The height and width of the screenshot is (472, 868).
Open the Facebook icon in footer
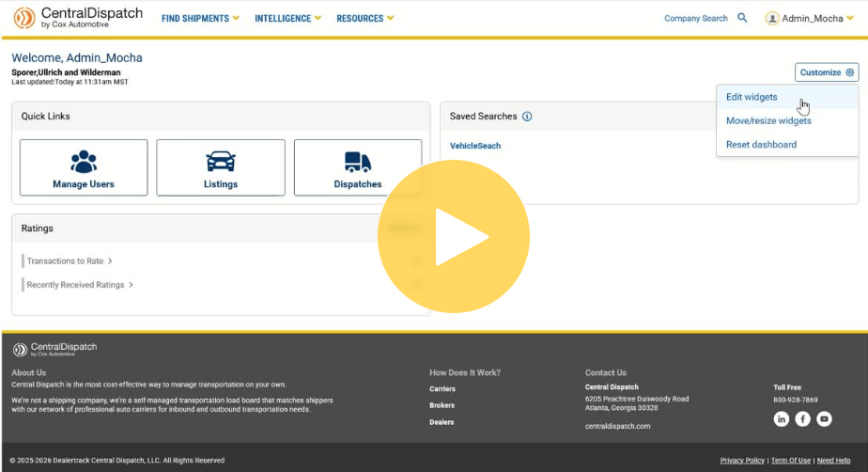coord(802,419)
